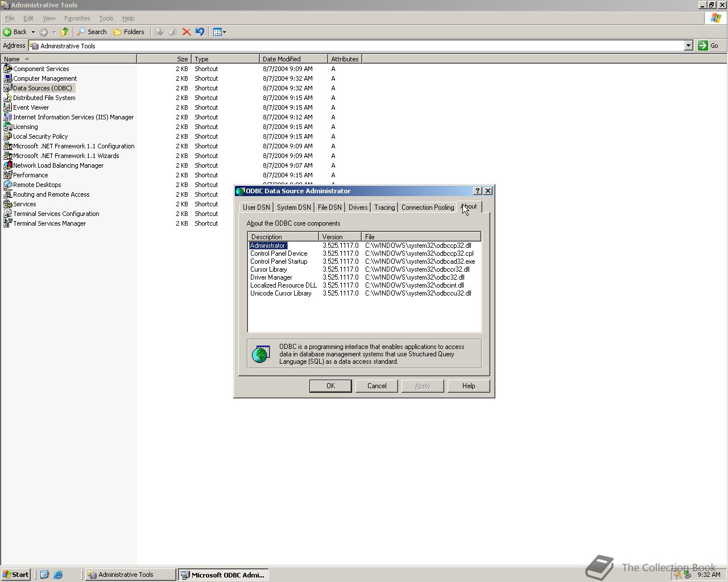Click the Undo toolbar icon
This screenshot has height=582, width=728.
(200, 32)
